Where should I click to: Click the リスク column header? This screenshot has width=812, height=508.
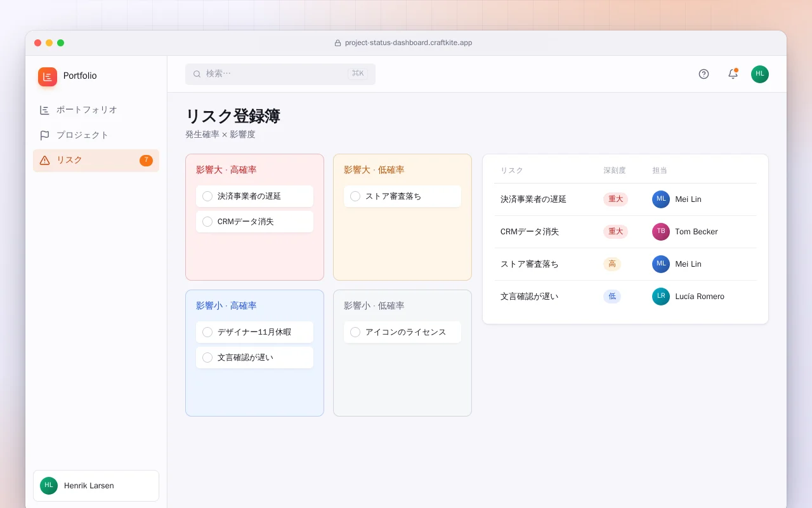pyautogui.click(x=512, y=171)
